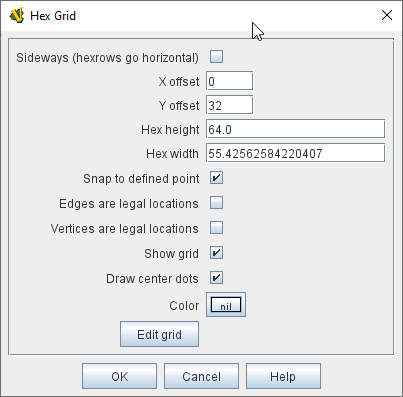Click the Cancel button
The image size is (403, 397).
[x=201, y=376]
